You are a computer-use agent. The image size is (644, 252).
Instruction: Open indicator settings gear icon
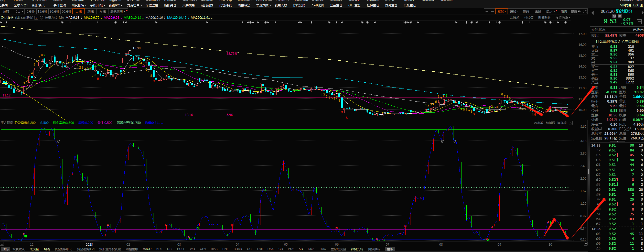(x=41, y=18)
